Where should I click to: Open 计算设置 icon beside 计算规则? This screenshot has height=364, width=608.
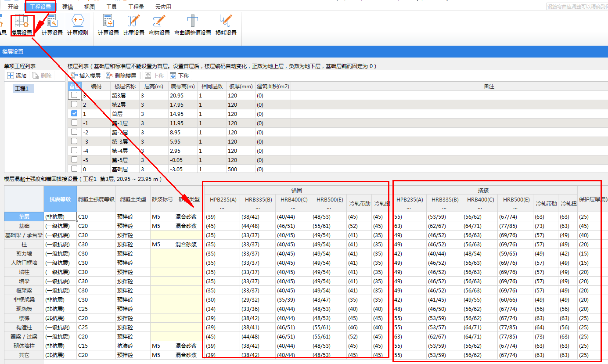52,25
